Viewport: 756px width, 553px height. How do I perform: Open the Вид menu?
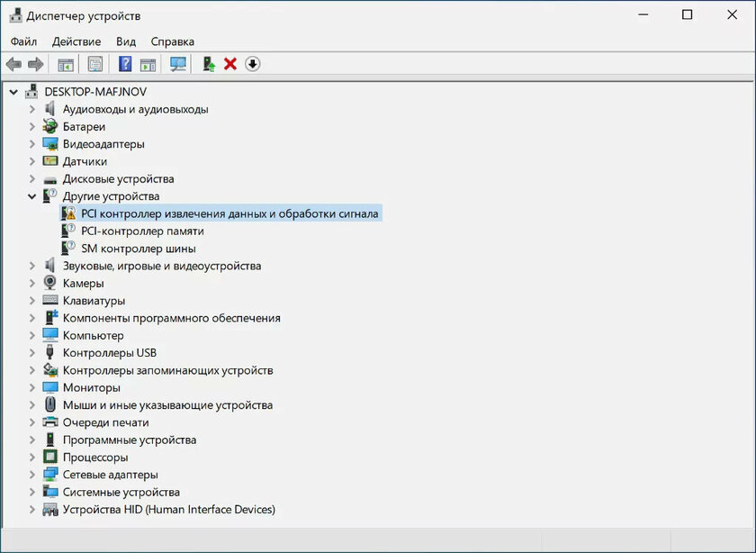[x=126, y=41]
